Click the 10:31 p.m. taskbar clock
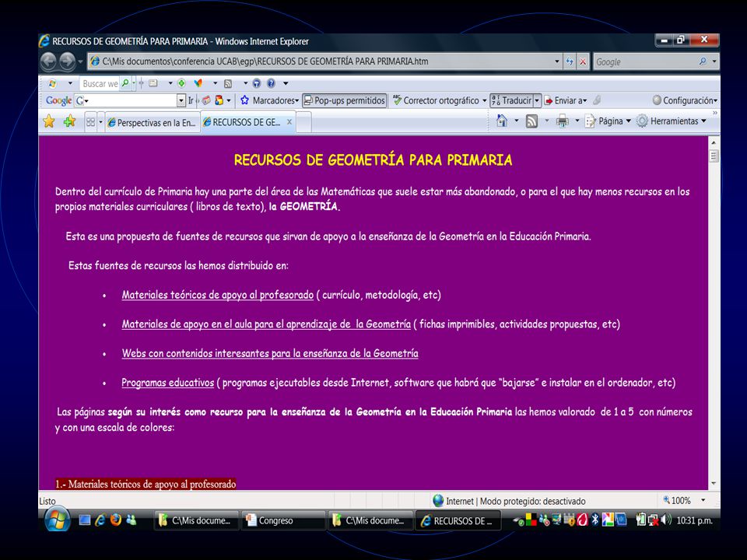The height and width of the screenshot is (560, 747). pyautogui.click(x=694, y=520)
